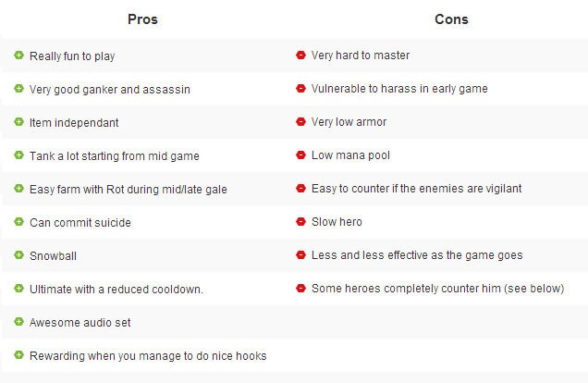Click the 'Pros' column header

click(142, 19)
